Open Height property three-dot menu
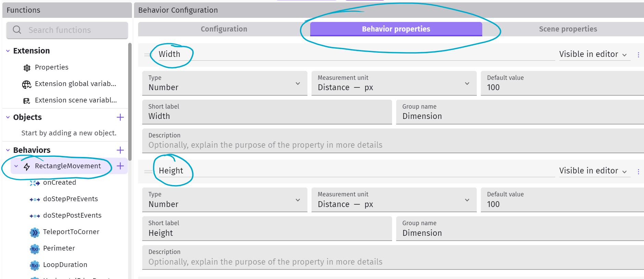The height and width of the screenshot is (279, 644). tap(638, 171)
